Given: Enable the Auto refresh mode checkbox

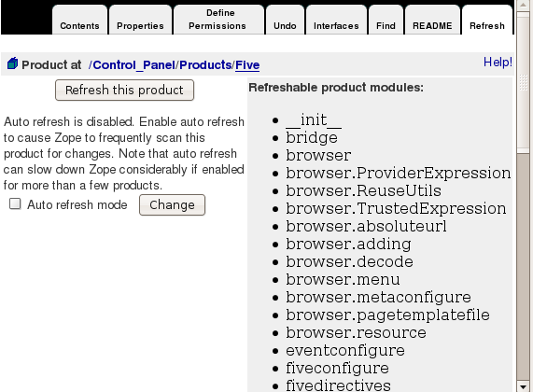Looking at the screenshot, I should [x=15, y=204].
